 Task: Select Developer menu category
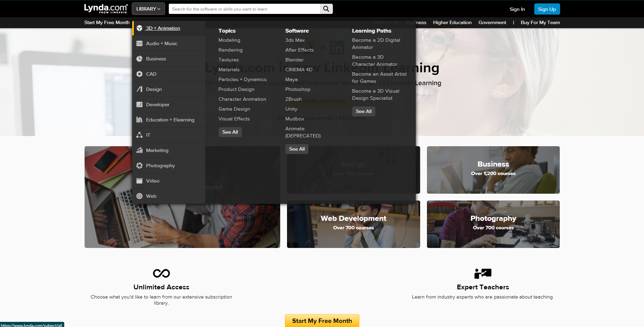coord(168,104)
